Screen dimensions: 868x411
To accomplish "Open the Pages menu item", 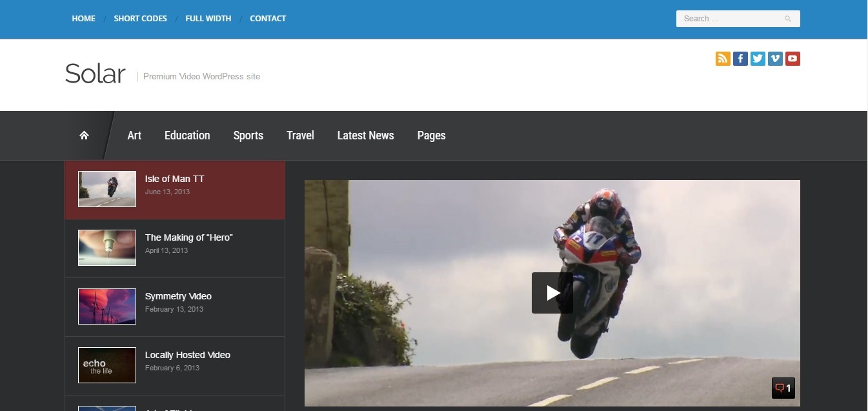I will click(431, 135).
